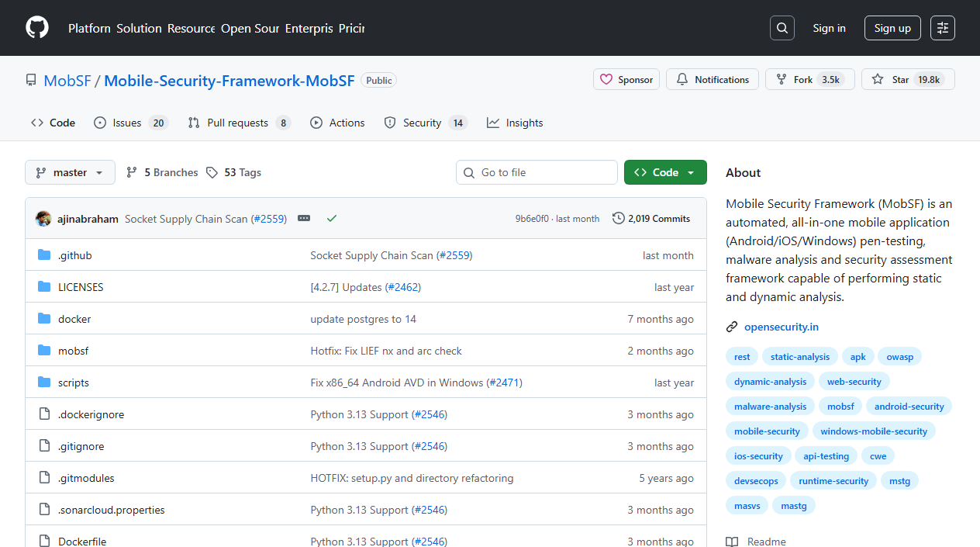
Task: Switch to the Insights tab
Action: [515, 123]
